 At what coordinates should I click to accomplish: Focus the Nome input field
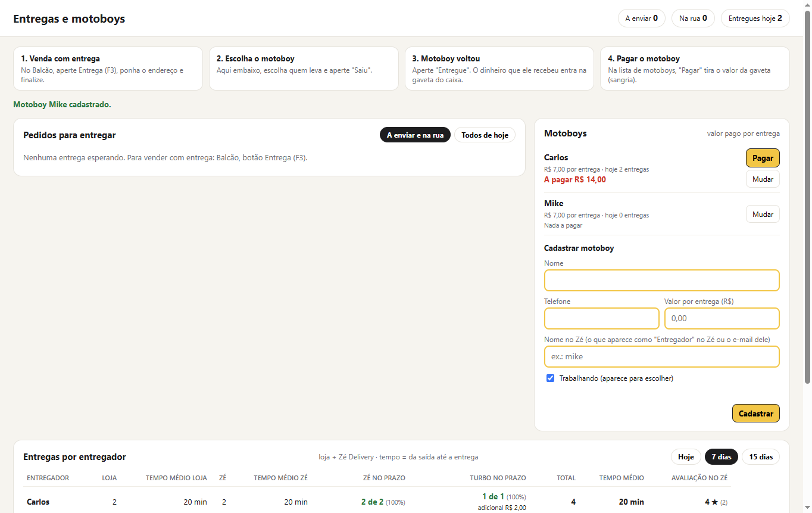point(661,280)
